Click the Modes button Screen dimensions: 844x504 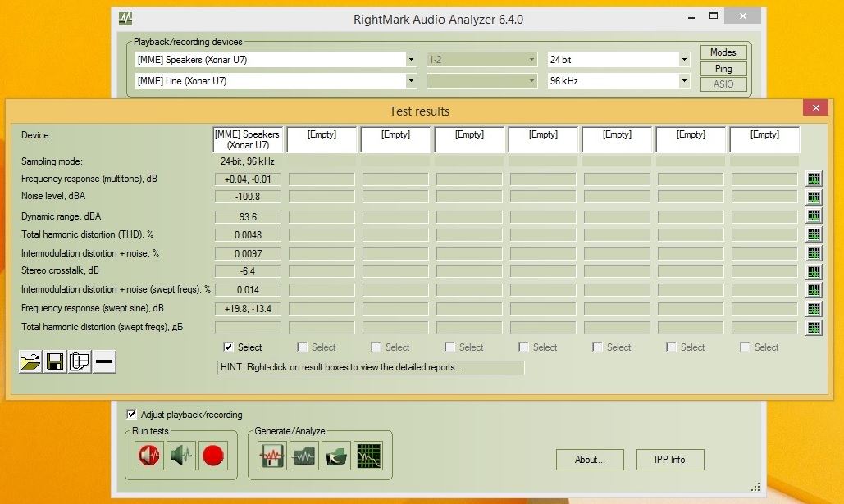coord(723,52)
